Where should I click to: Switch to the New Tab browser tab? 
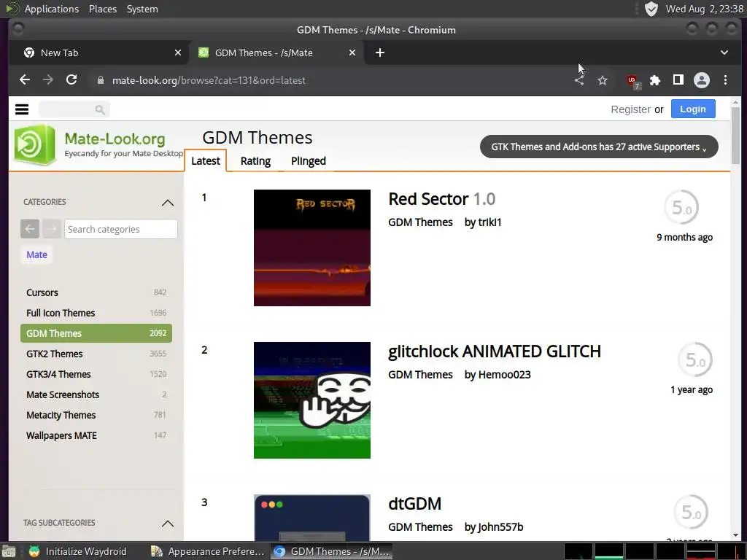tap(99, 52)
